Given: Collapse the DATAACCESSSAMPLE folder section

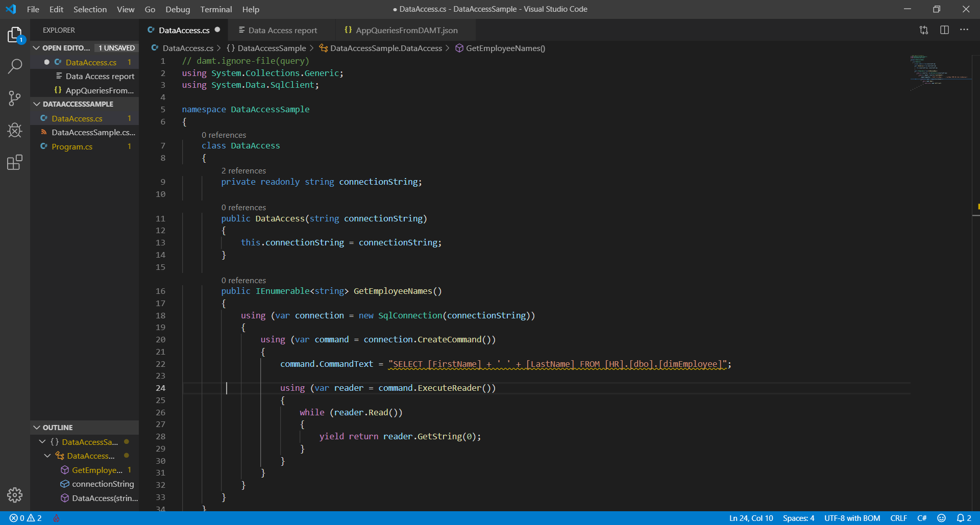Looking at the screenshot, I should click(37, 104).
